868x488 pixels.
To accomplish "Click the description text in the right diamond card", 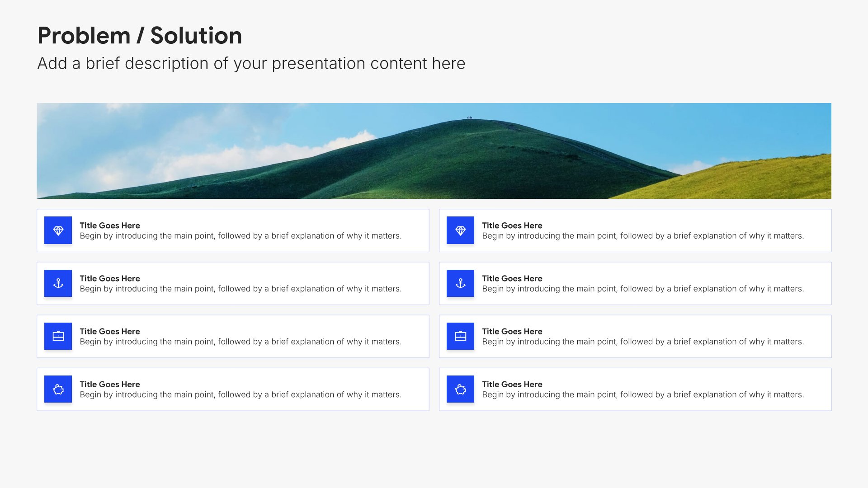I will tap(643, 236).
